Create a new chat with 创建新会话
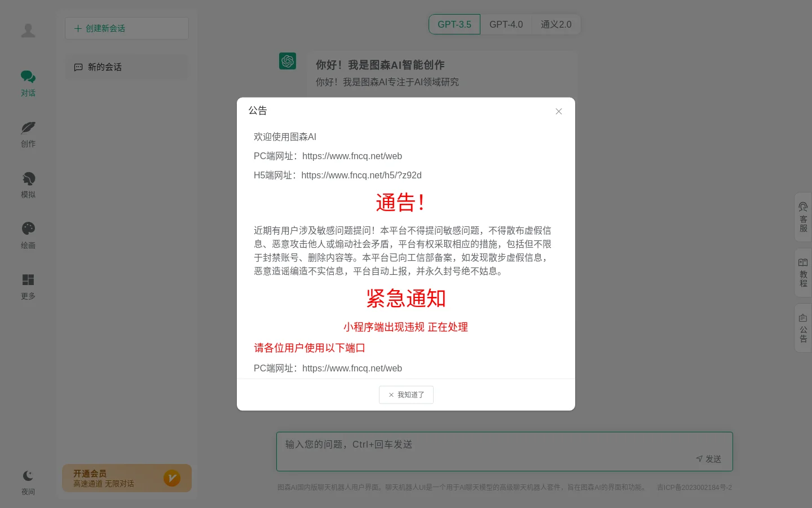 (127, 28)
